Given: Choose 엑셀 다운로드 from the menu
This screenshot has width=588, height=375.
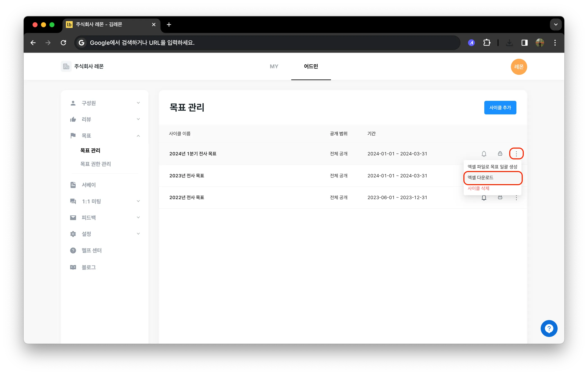Looking at the screenshot, I should (493, 178).
